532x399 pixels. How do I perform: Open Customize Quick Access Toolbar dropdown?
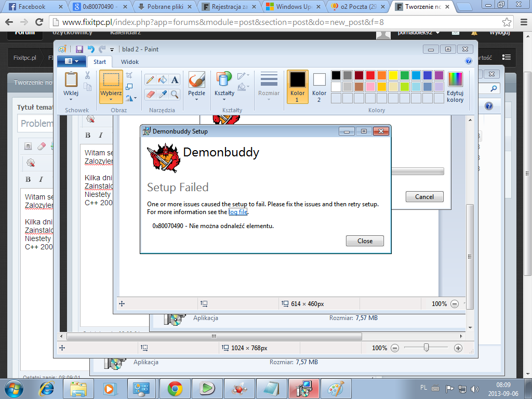pos(112,50)
